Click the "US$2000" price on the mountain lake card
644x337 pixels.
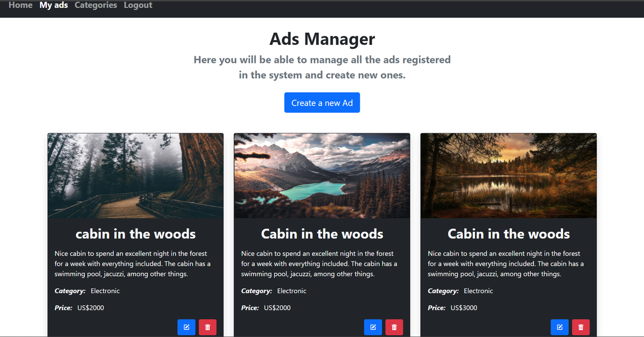(x=277, y=308)
